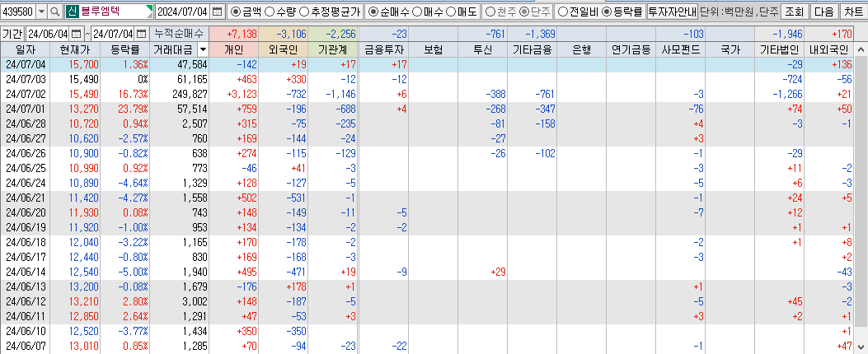868x354 pixels.
Task: Click the 개인 column header
Action: point(234,49)
